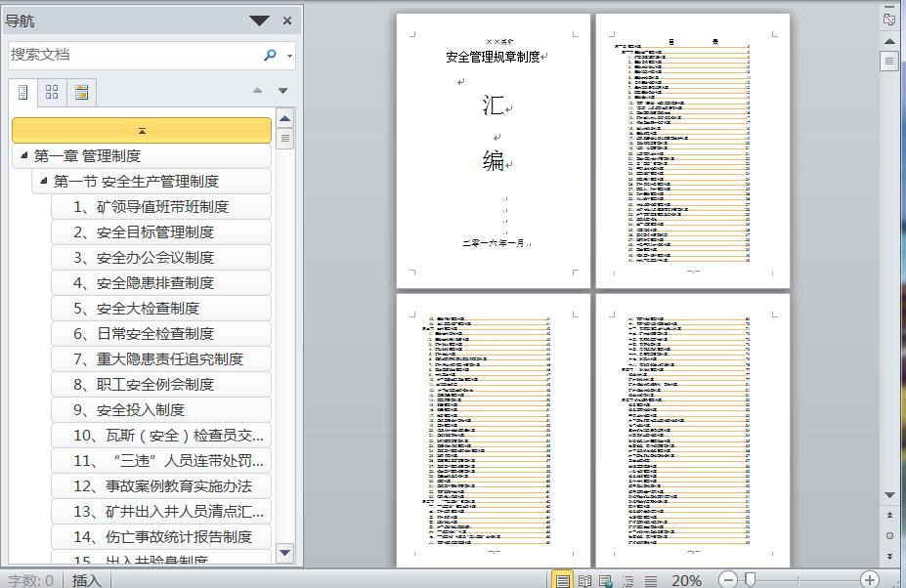Click zoom out minus button
Viewport: 906px width, 588px height.
coord(728,579)
